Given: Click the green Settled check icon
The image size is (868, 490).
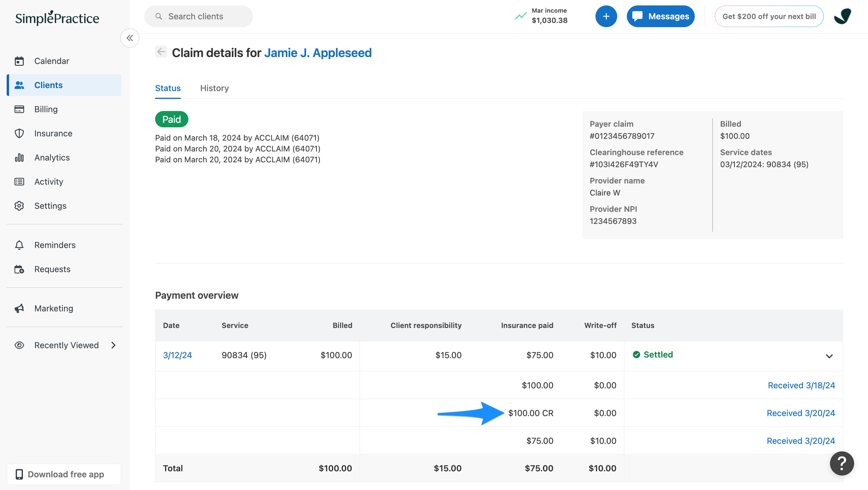Looking at the screenshot, I should tap(636, 355).
